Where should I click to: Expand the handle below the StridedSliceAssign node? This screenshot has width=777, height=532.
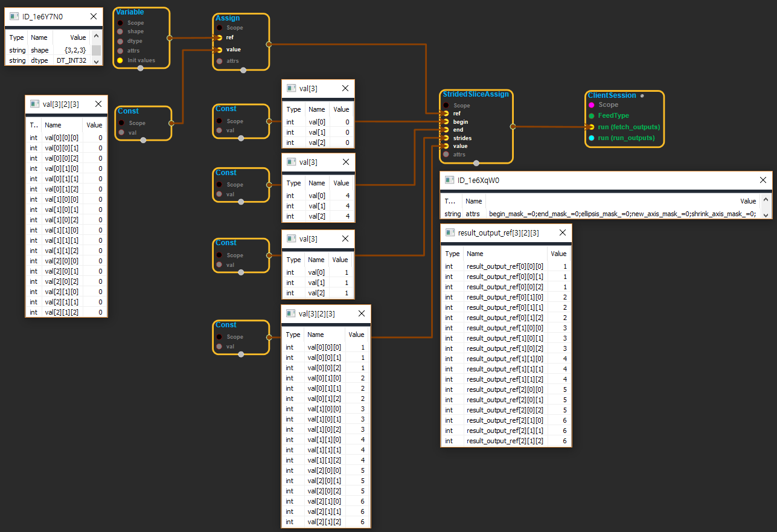pos(476,163)
